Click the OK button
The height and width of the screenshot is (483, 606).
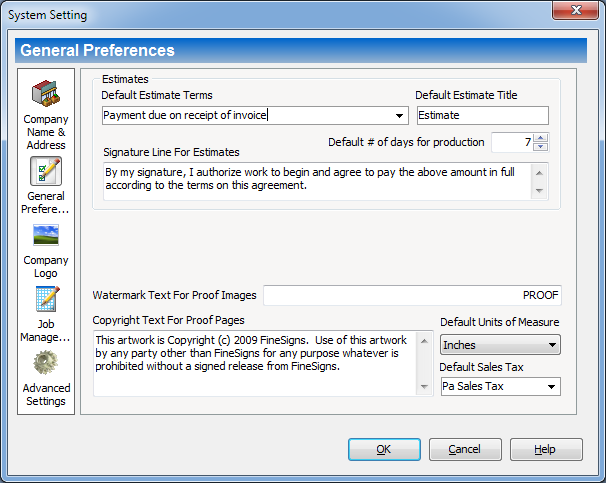click(x=385, y=450)
